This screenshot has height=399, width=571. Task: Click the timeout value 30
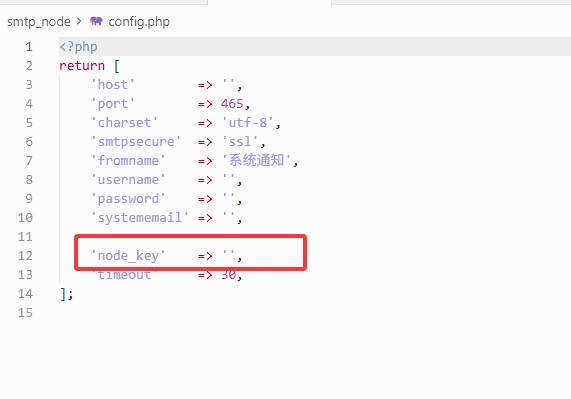[228, 274]
